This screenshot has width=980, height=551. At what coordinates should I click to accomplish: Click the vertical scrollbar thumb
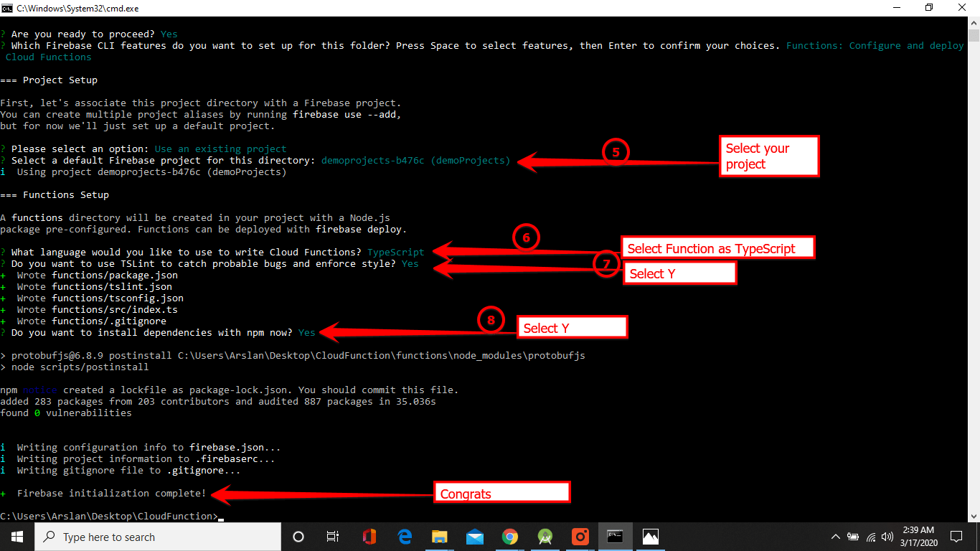[x=974, y=37]
